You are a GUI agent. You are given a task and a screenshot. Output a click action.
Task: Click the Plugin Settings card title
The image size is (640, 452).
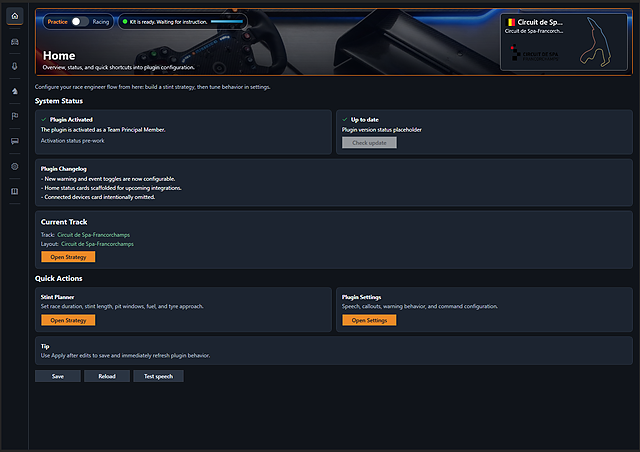pyautogui.click(x=362, y=297)
